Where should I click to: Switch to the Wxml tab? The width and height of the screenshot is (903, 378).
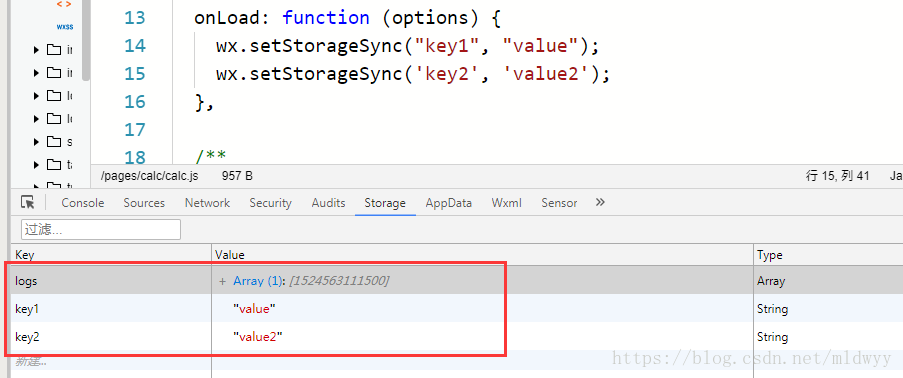[x=507, y=203]
